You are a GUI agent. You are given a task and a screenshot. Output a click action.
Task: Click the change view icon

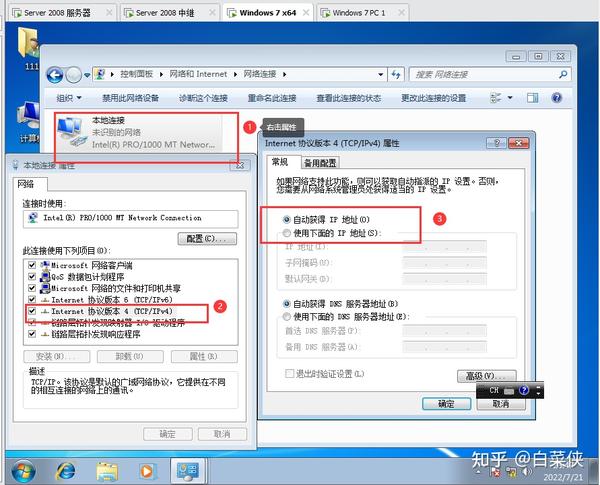[x=496, y=98]
